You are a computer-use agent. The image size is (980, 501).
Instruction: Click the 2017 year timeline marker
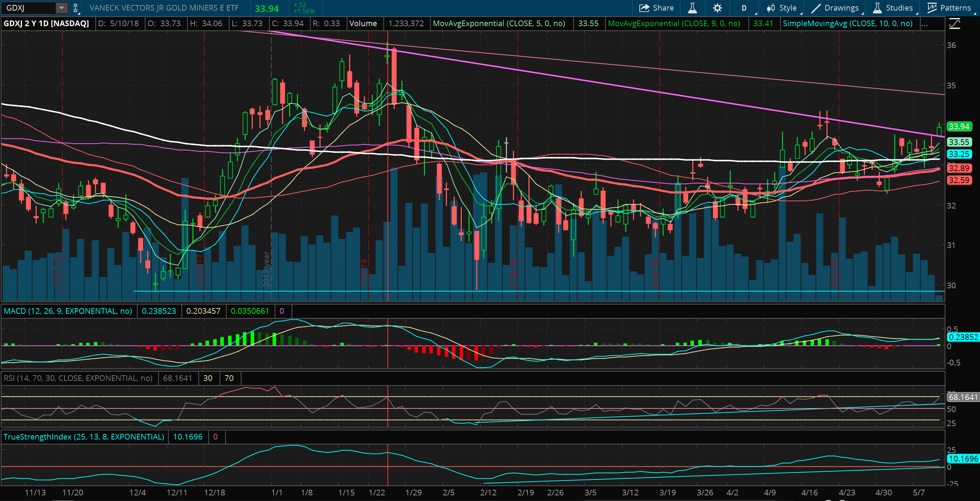click(x=267, y=270)
